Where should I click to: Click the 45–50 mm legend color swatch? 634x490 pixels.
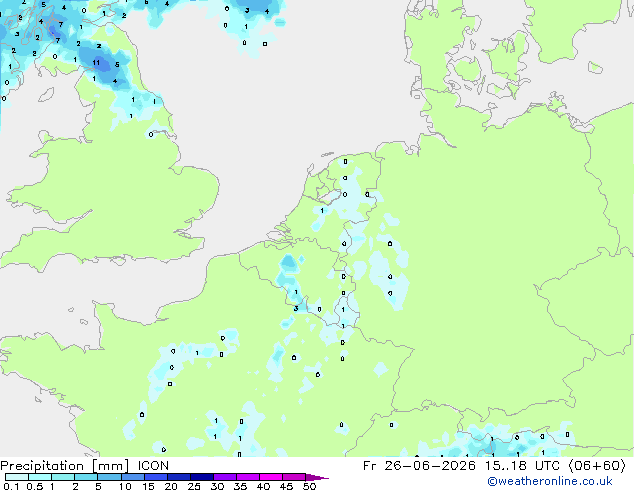[294, 477]
